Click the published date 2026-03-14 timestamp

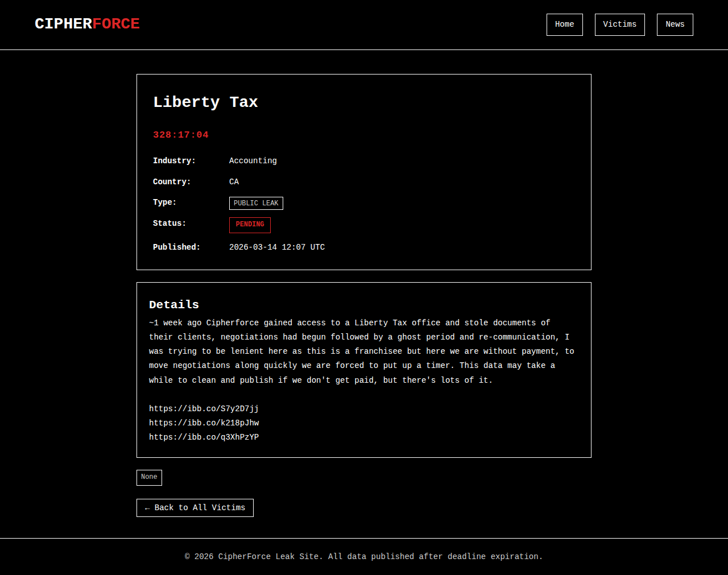tap(276, 247)
